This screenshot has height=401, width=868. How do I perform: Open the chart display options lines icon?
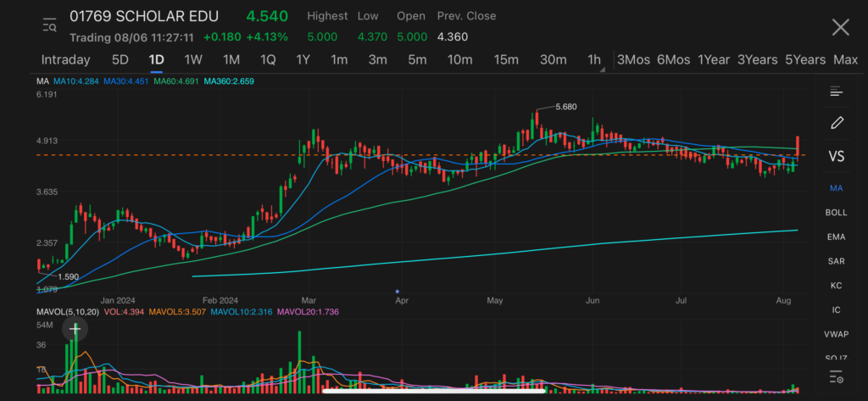click(x=836, y=92)
